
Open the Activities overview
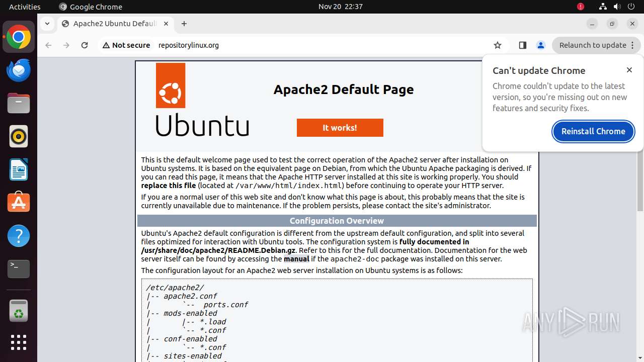pos(25,7)
